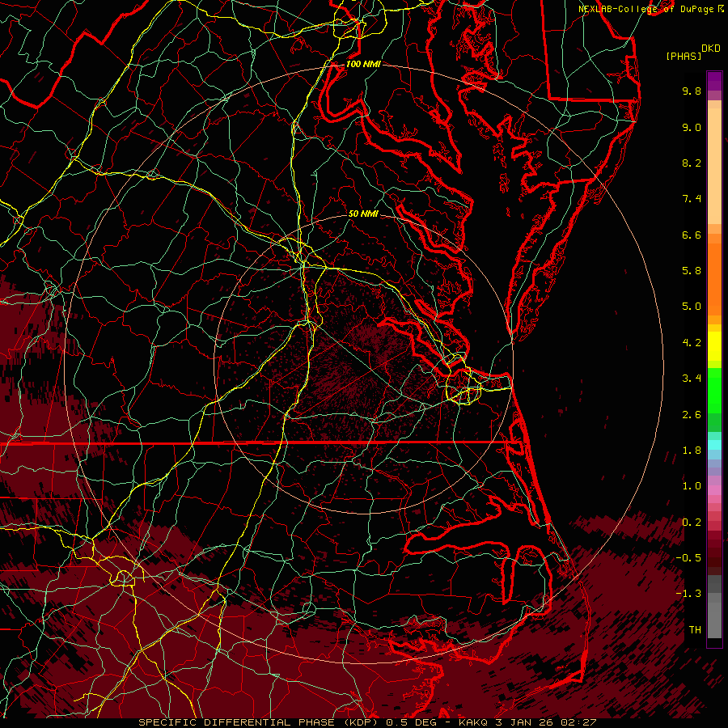This screenshot has height=728, width=728.
Task: Pick the pale peach segment of color bar
Action: tap(714, 166)
